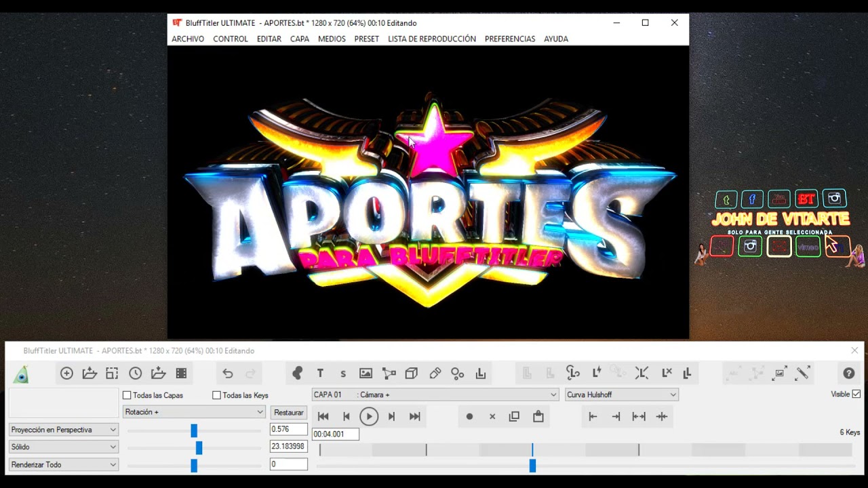Viewport: 868px width, 488px height.
Task: Uncheck the Visible checkbox
Action: point(856,394)
